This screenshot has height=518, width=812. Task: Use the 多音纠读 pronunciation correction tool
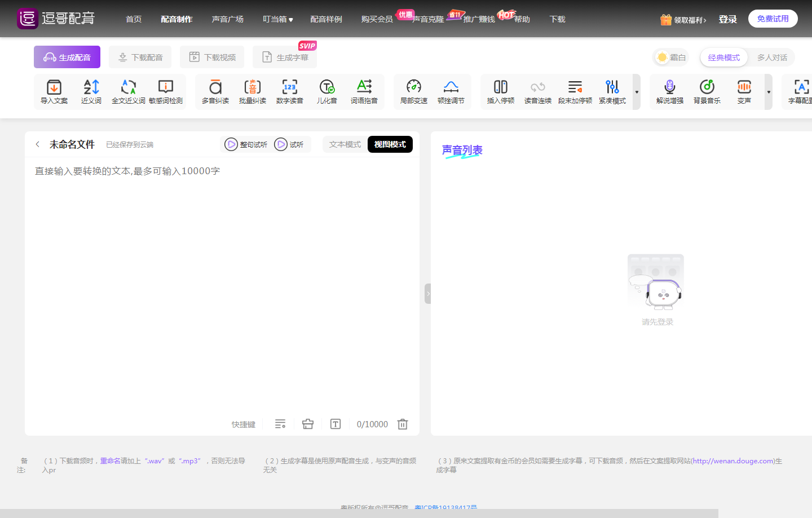point(215,91)
